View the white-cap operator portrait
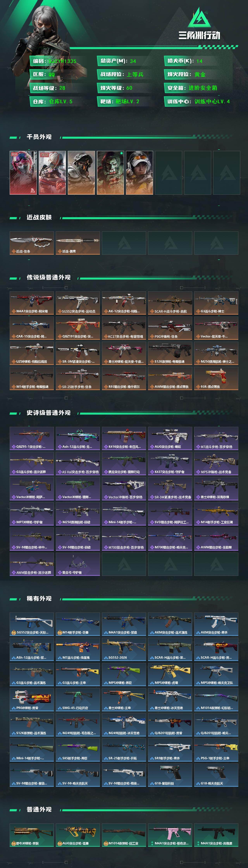The height and width of the screenshot is (868, 248). pos(139,173)
